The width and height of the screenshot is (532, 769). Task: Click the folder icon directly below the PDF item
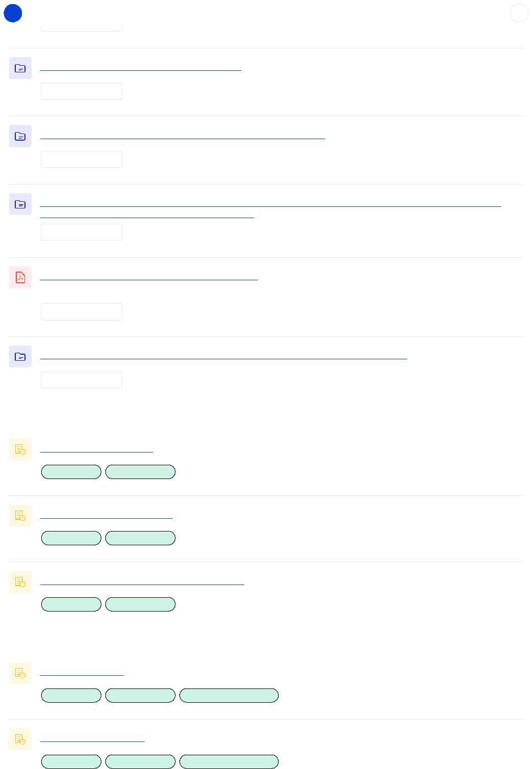20,356
